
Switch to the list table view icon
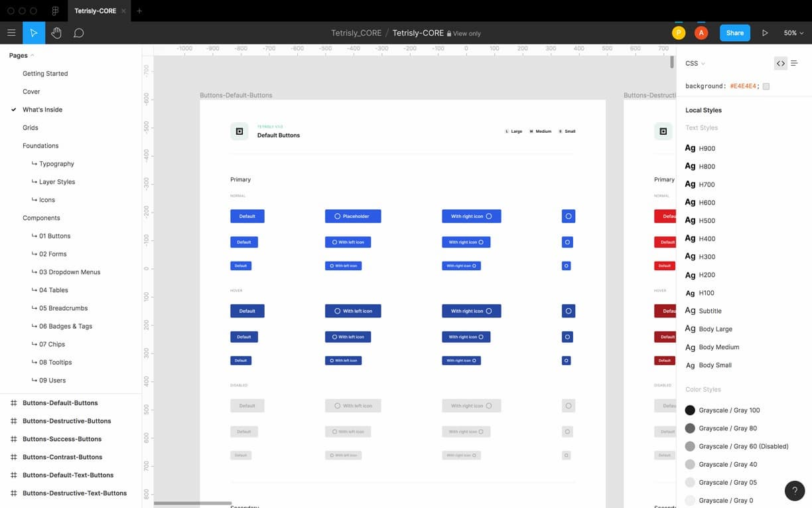[794, 63]
